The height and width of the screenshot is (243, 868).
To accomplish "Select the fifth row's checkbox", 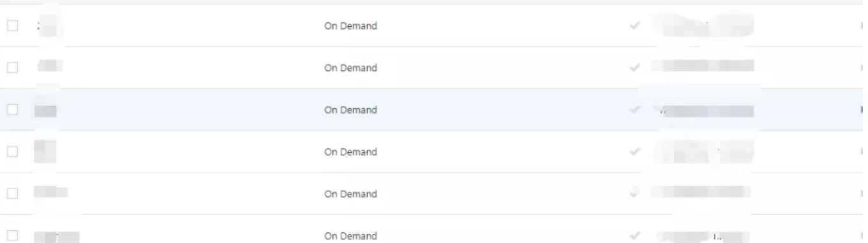I will coord(12,193).
